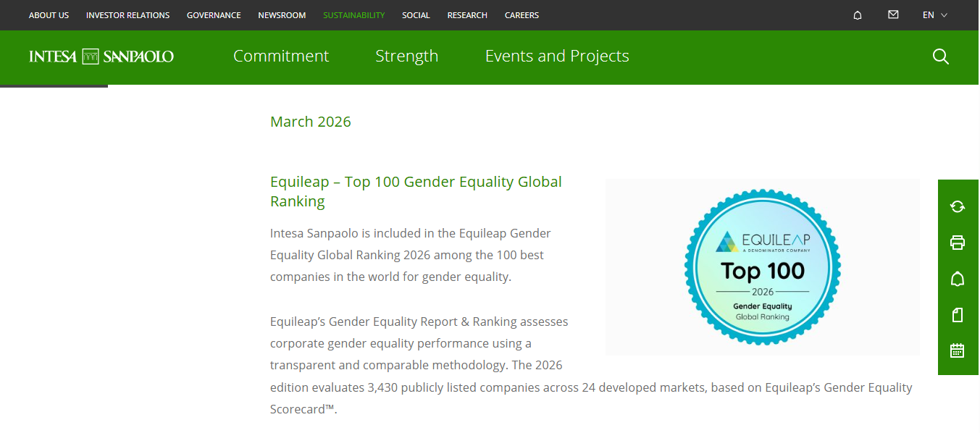
Task: Open Investor Relations link
Action: [x=127, y=15]
